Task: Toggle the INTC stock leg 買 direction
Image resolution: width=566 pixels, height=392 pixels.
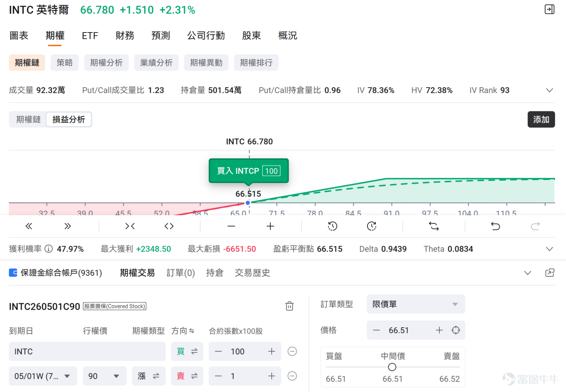Action: 187,351
